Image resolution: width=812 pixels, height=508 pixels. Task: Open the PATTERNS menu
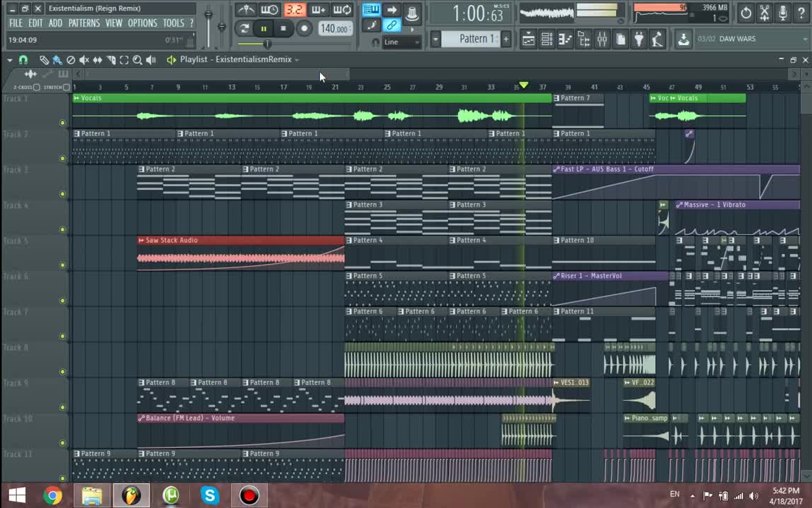click(x=84, y=23)
